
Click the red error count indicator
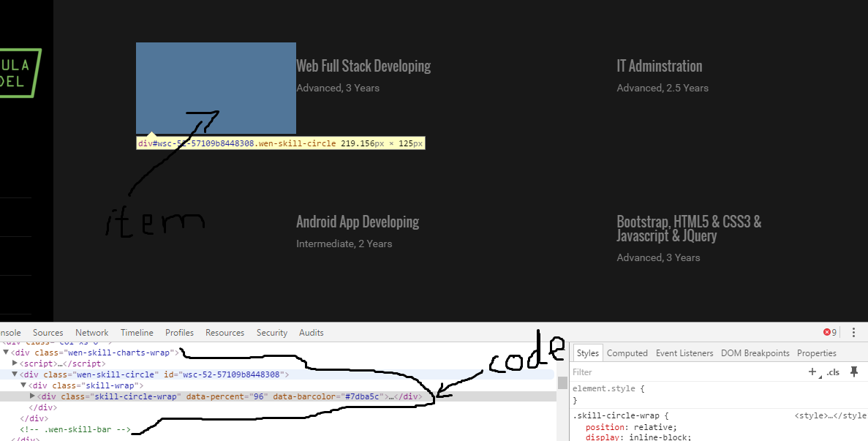tap(830, 333)
